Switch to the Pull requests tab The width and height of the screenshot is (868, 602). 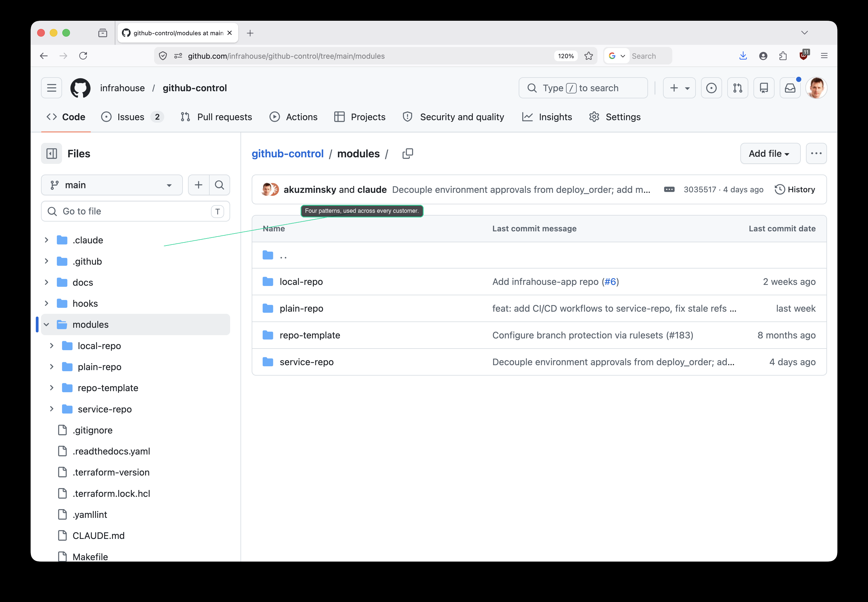point(216,117)
